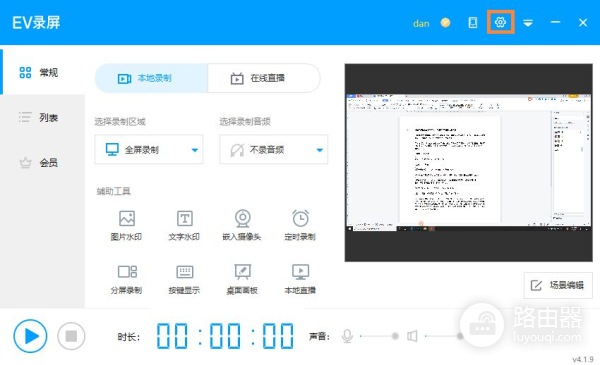Adjust the speaker volume slider
Viewport: 600px width, 365px height.
pos(444,336)
